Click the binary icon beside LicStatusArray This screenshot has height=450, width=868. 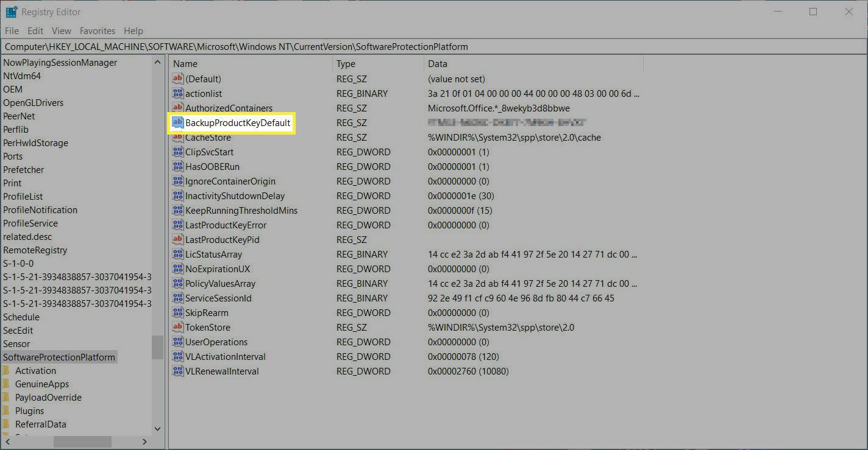[x=177, y=254]
